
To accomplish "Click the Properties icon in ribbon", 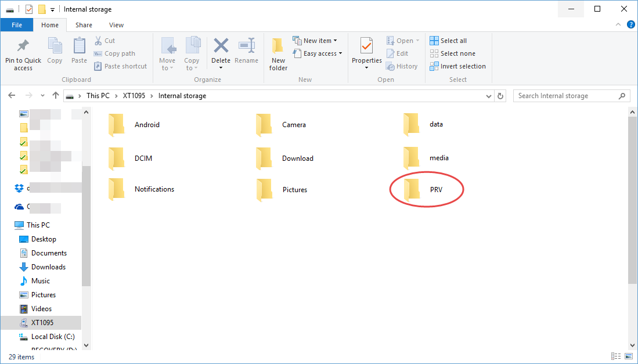I will pyautogui.click(x=366, y=46).
